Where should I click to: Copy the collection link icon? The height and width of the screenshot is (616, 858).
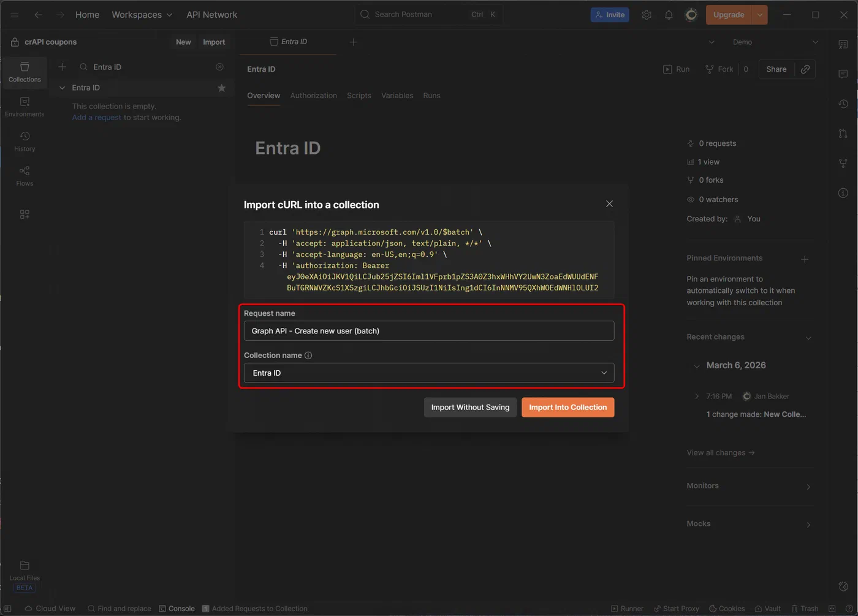(805, 69)
